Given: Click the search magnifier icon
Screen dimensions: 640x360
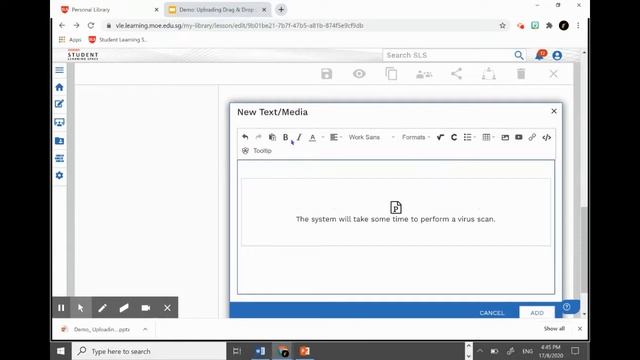Looking at the screenshot, I should [519, 55].
